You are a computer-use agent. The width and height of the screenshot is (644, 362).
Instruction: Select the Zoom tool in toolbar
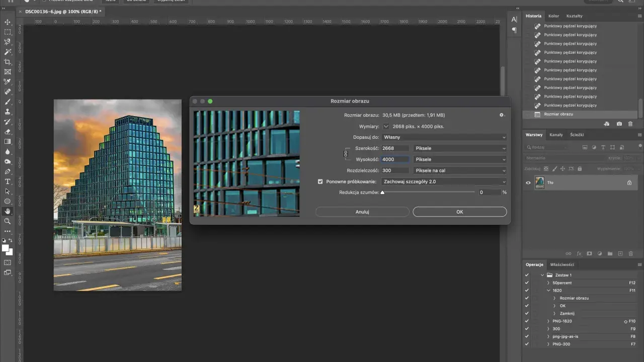8,221
